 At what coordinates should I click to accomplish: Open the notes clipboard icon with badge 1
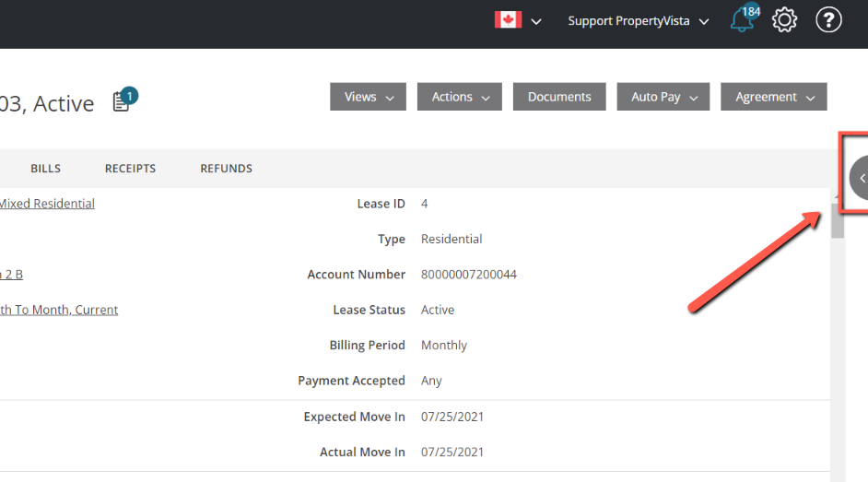click(x=124, y=100)
